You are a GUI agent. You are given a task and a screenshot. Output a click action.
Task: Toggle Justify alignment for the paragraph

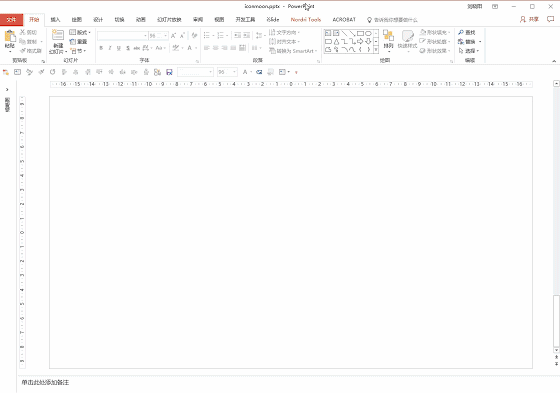point(233,48)
